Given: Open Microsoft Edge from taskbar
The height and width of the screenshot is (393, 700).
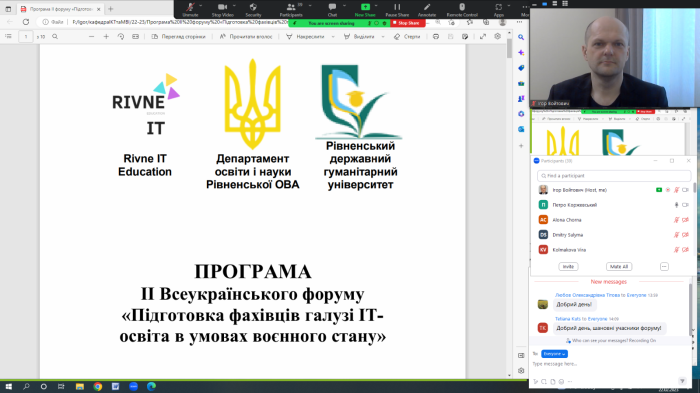Looking at the screenshot, I should (x=151, y=387).
